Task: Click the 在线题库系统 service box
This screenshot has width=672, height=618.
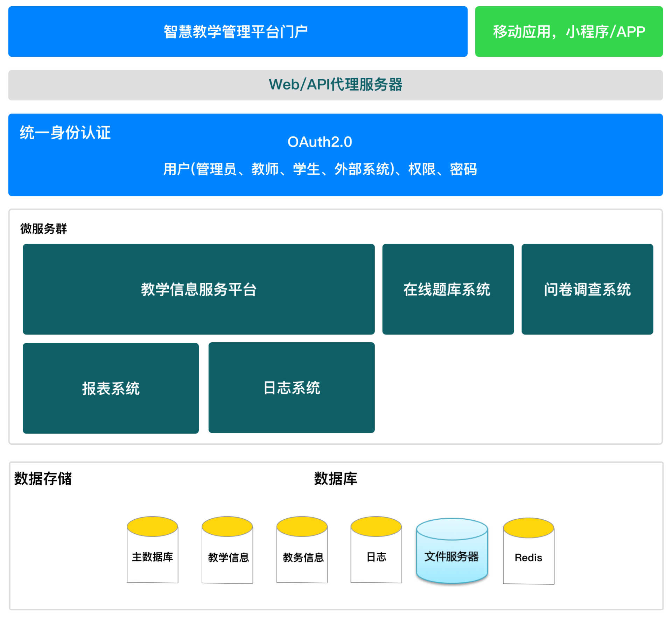Action: point(448,289)
